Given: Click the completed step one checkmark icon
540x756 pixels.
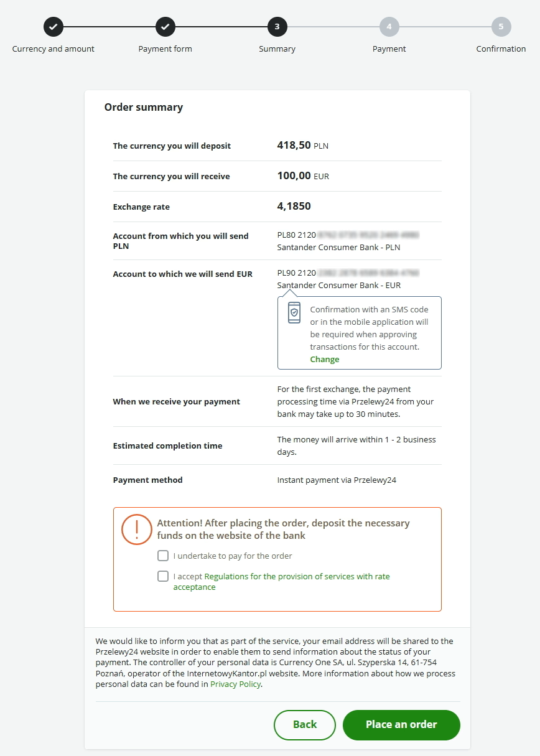Looking at the screenshot, I should (x=54, y=27).
